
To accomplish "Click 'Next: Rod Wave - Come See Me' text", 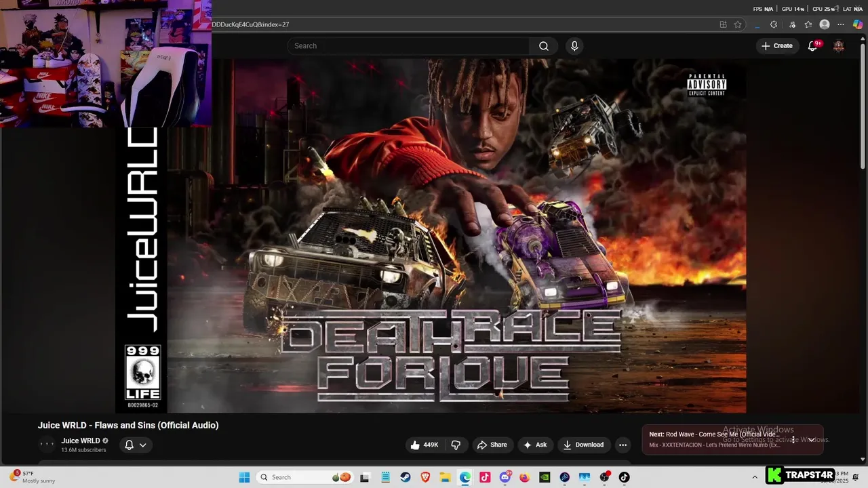I will 714,434.
